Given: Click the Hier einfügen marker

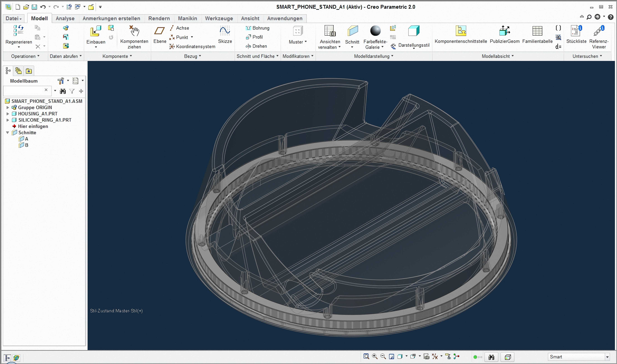Looking at the screenshot, I should [30, 126].
